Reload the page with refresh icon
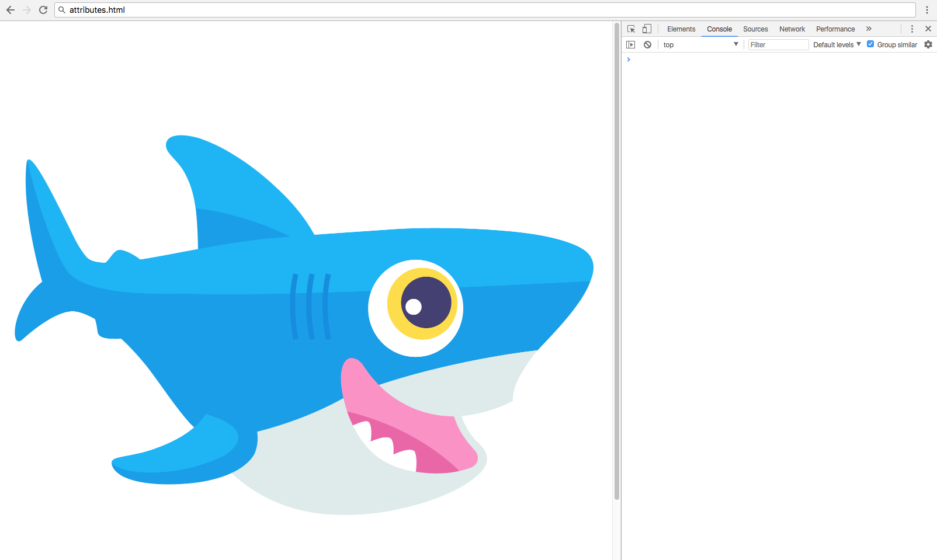The image size is (937, 560). tap(43, 10)
